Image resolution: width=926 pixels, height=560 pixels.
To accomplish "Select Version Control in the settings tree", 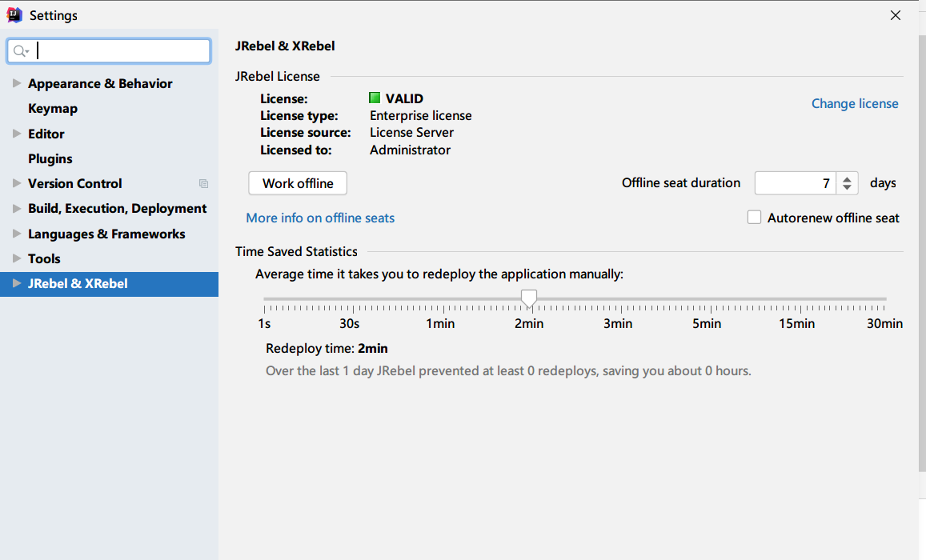I will click(x=75, y=184).
